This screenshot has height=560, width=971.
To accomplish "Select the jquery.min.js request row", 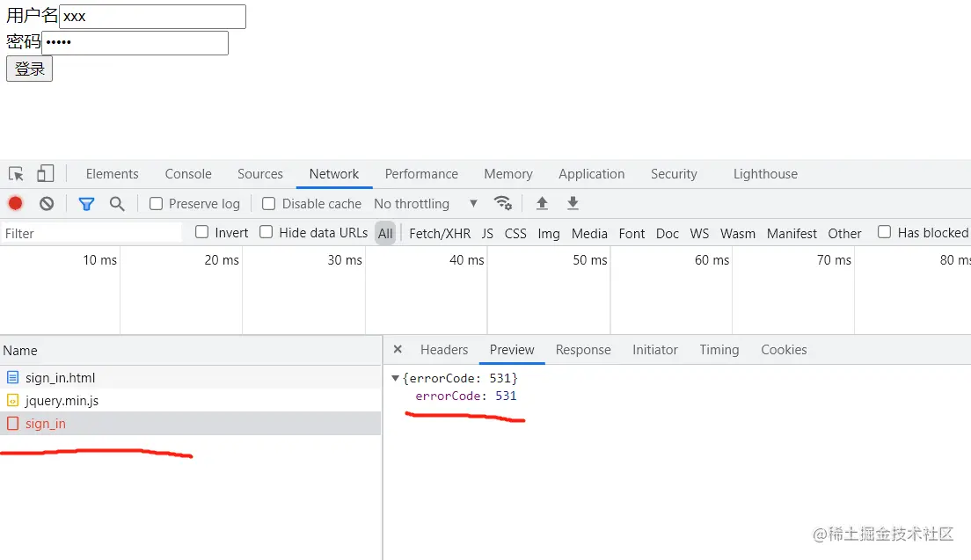I will point(190,400).
